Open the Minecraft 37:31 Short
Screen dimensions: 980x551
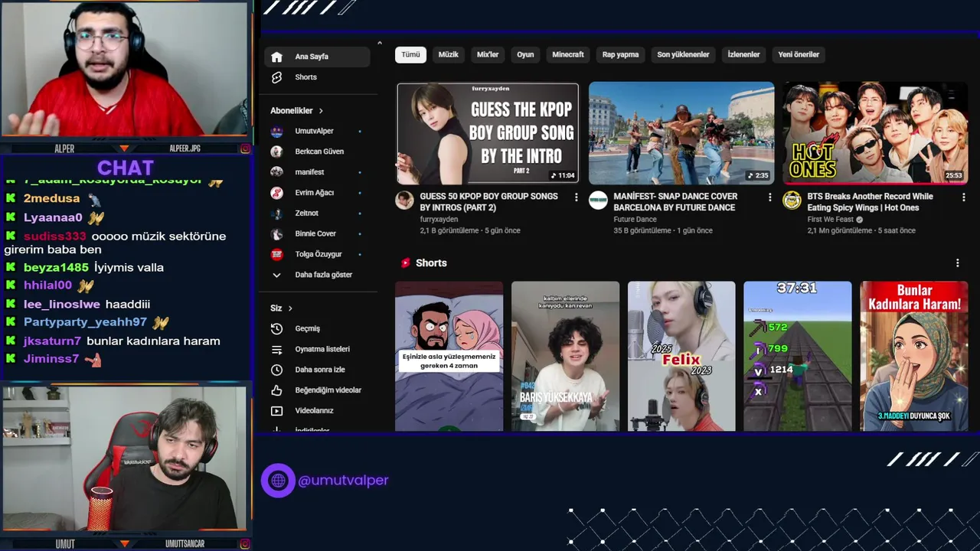(x=798, y=356)
